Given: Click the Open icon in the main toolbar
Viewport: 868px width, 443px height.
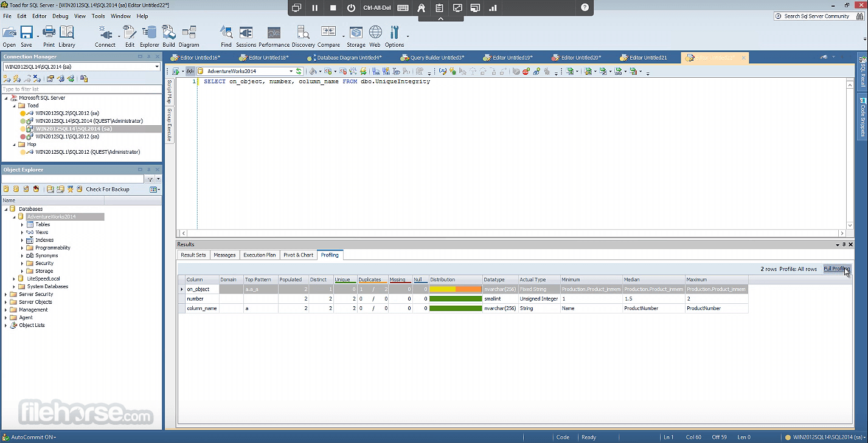Looking at the screenshot, I should point(9,36).
